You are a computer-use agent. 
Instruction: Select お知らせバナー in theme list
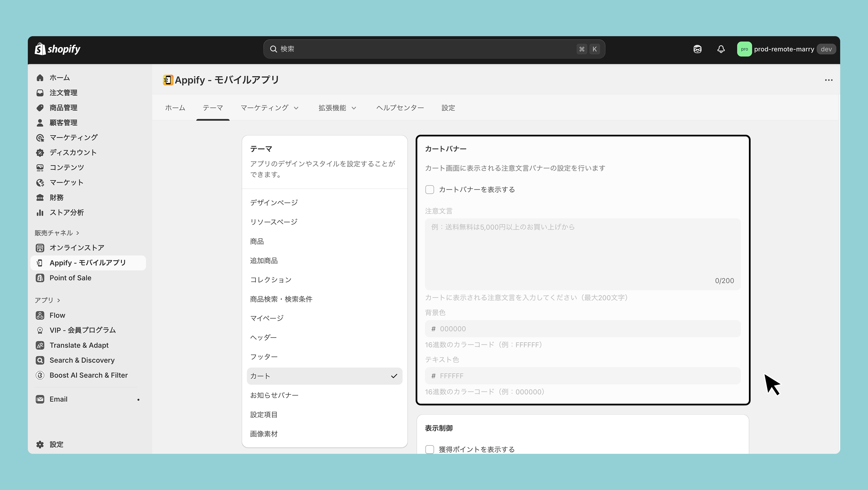tap(274, 395)
